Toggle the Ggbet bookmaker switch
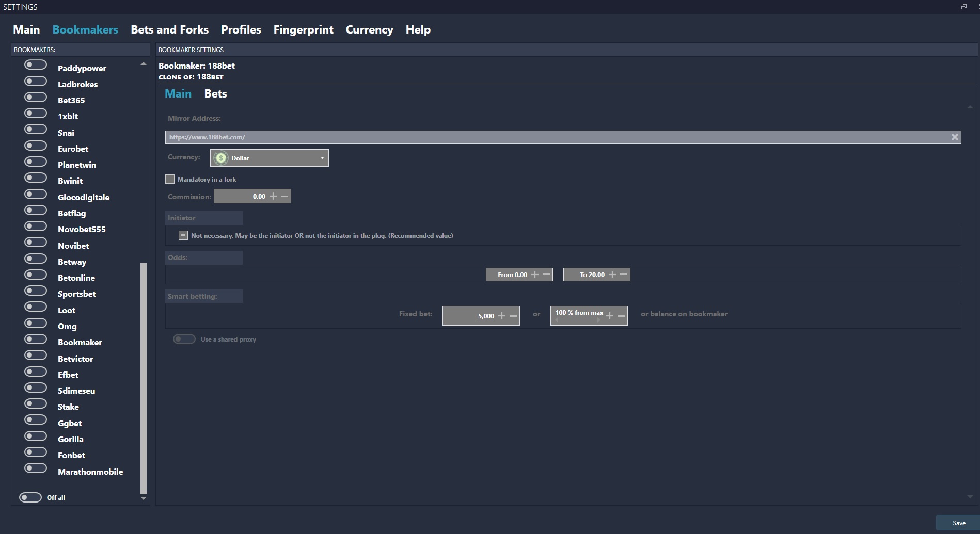The height and width of the screenshot is (534, 980). click(36, 420)
